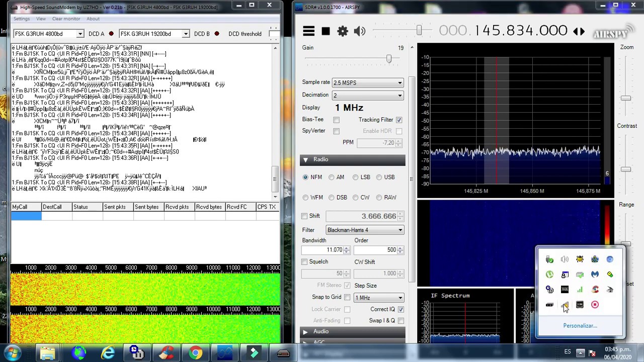644x362 pixels.
Task: Open the Settings menu in SoundModem
Action: 22,19
